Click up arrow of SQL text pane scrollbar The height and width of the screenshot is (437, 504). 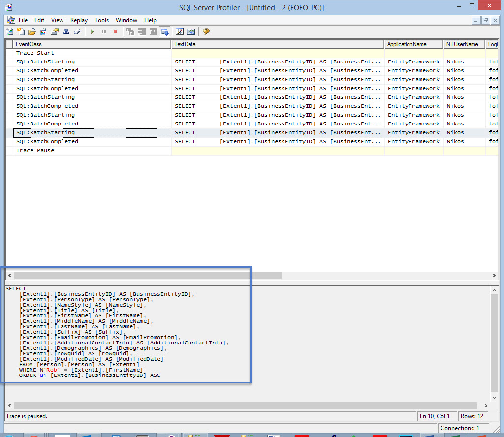pos(494,290)
